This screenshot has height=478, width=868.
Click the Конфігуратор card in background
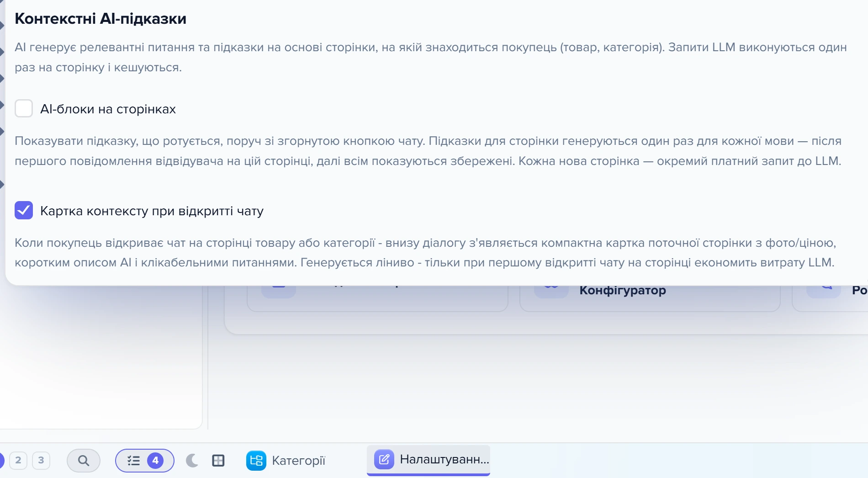pos(650,298)
